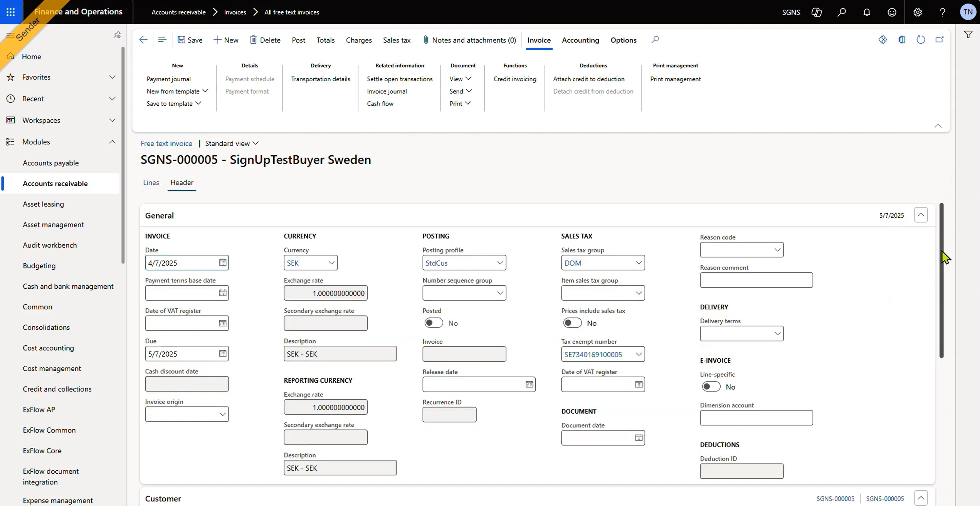Open the Settings gear
The width and height of the screenshot is (980, 506).
pyautogui.click(x=918, y=12)
